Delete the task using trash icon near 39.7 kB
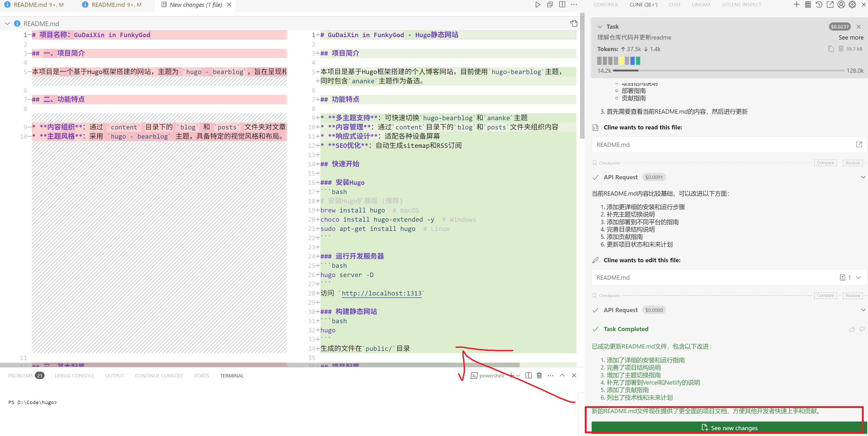868x436 pixels. tap(841, 49)
